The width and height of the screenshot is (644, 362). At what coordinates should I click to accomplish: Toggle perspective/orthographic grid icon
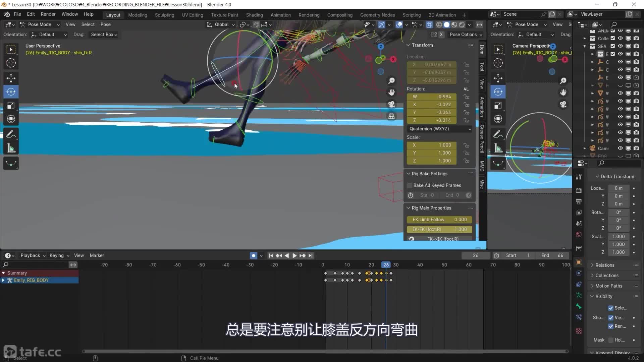(x=391, y=116)
